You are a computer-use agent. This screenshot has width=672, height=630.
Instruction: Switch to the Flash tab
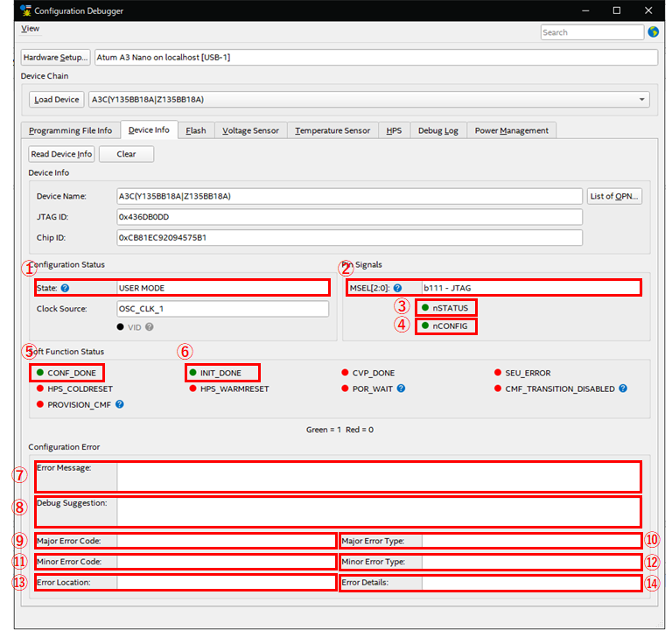[x=196, y=130]
